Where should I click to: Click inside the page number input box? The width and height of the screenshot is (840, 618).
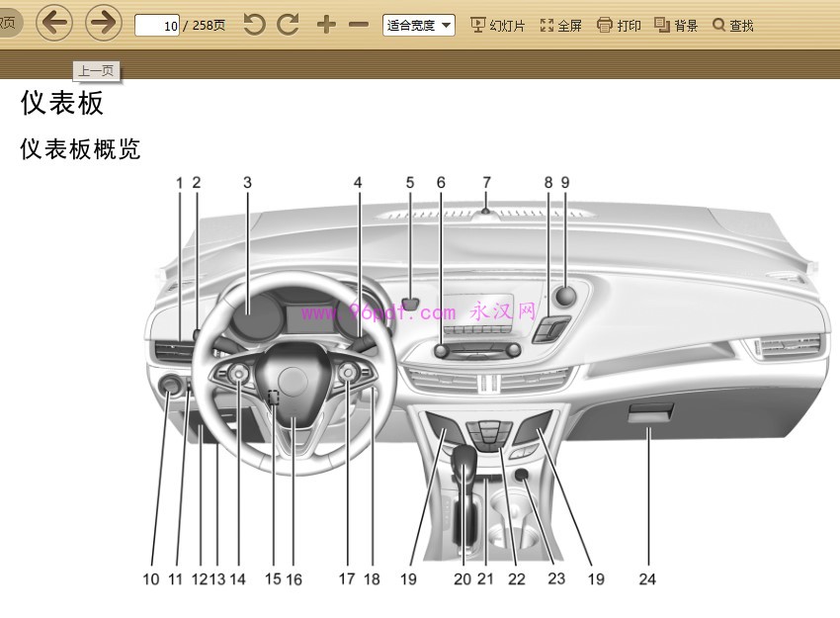tap(158, 26)
